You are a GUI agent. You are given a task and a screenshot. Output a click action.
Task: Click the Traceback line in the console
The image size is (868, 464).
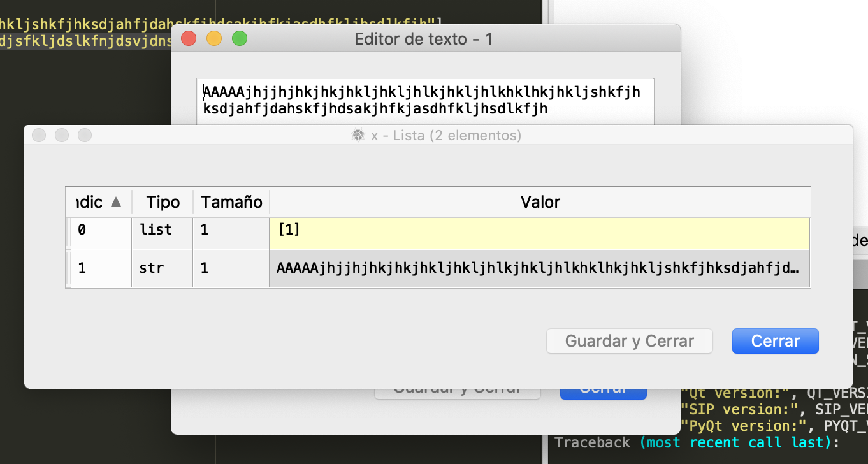tap(697, 442)
